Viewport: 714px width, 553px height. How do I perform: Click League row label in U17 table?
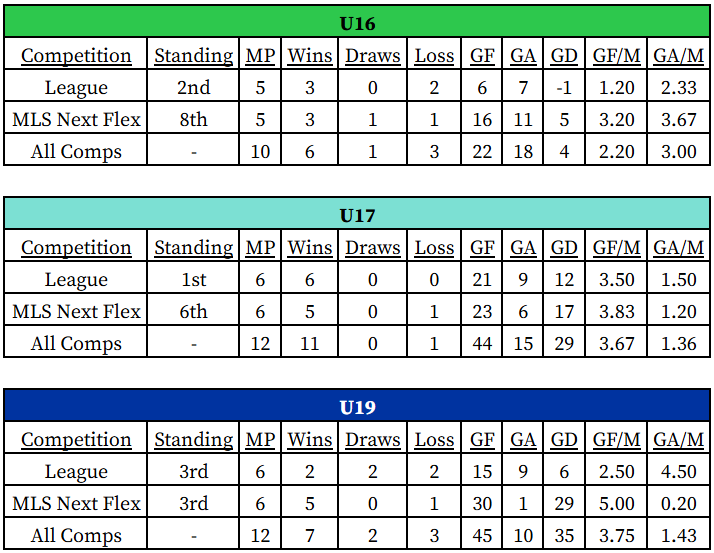point(76,280)
